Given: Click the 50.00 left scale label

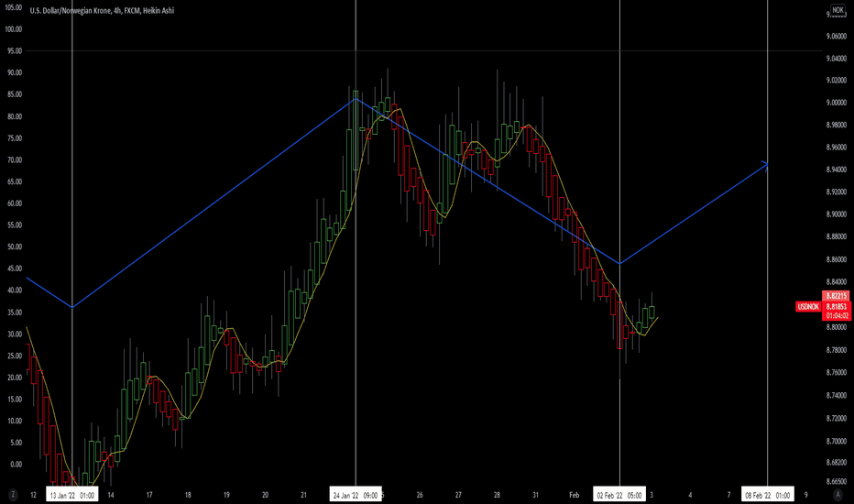Looking at the screenshot, I should pos(15,247).
